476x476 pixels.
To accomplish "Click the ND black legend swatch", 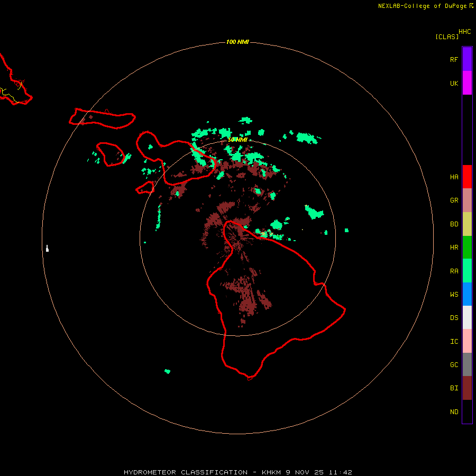I will [x=467, y=411].
